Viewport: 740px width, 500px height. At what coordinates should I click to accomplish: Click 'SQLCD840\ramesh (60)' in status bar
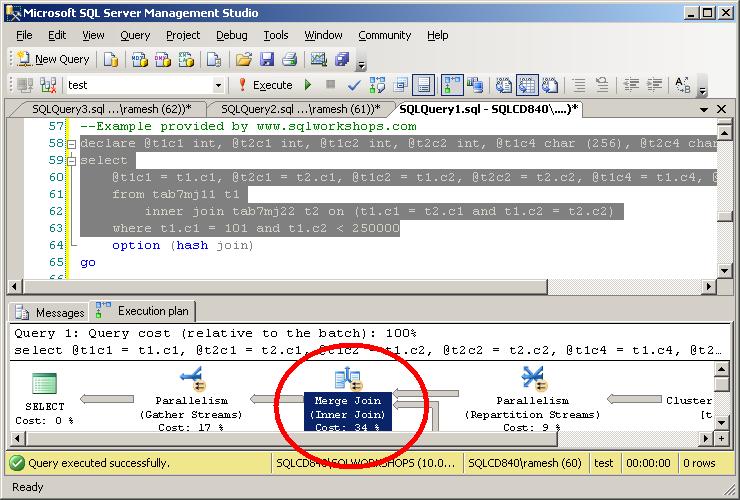(x=525, y=463)
